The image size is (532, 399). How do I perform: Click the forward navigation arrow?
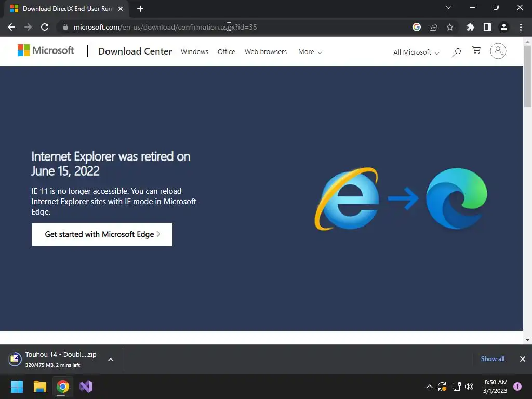point(28,27)
